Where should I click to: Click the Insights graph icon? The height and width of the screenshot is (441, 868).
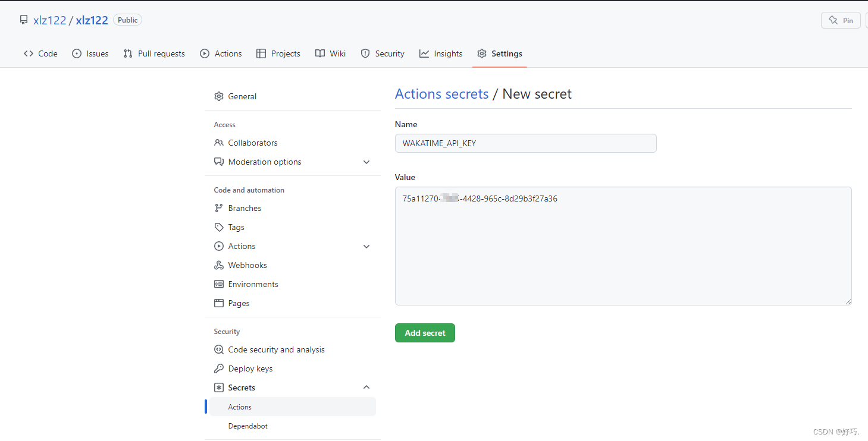point(424,53)
